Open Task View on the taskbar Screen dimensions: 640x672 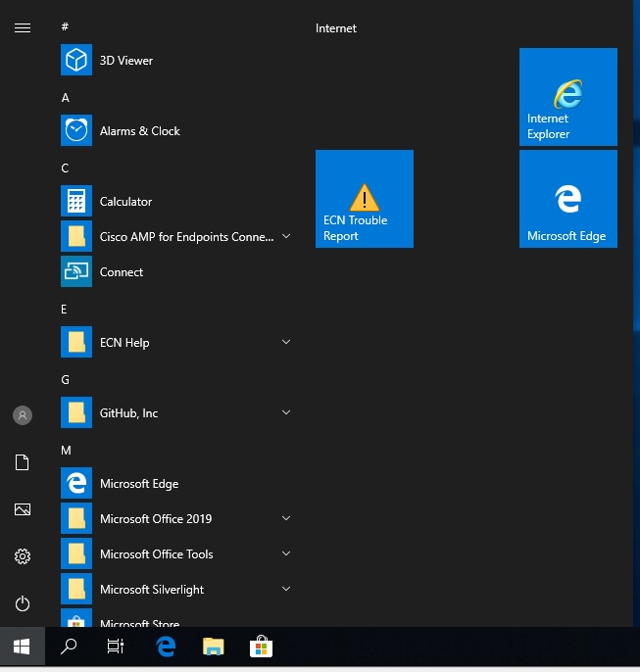[x=116, y=647]
